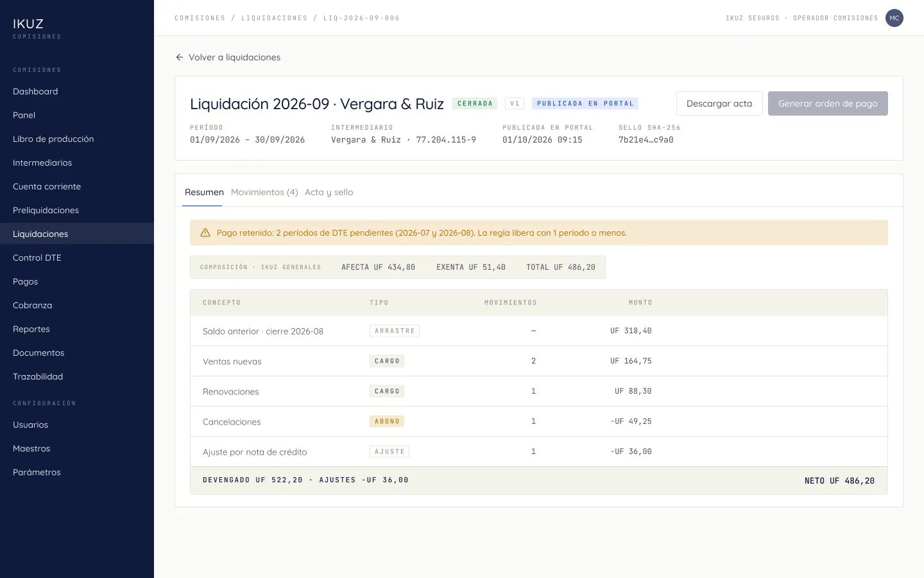This screenshot has width=924, height=578.
Task: Select Ajuste por nota de crédito row
Action: click(539, 451)
